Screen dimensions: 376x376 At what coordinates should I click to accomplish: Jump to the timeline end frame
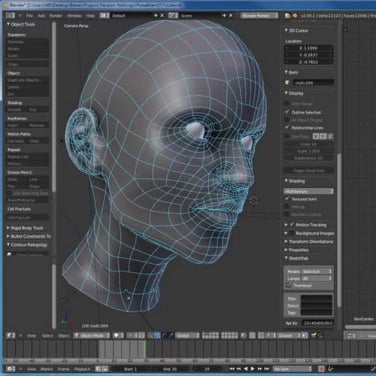(x=267, y=369)
